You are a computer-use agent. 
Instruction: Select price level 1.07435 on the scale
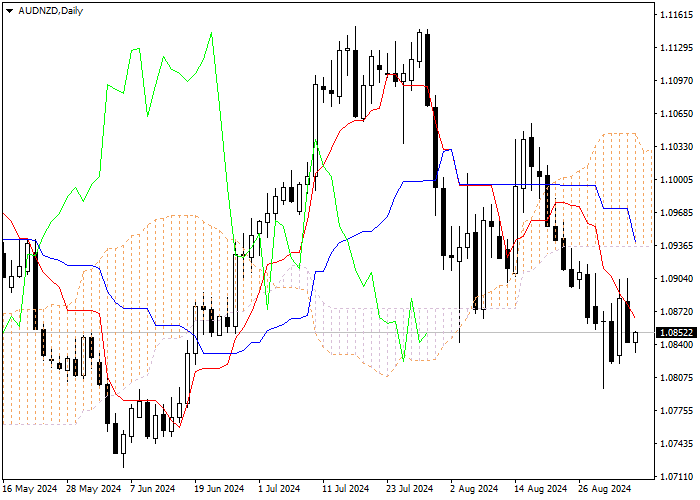tap(676, 444)
